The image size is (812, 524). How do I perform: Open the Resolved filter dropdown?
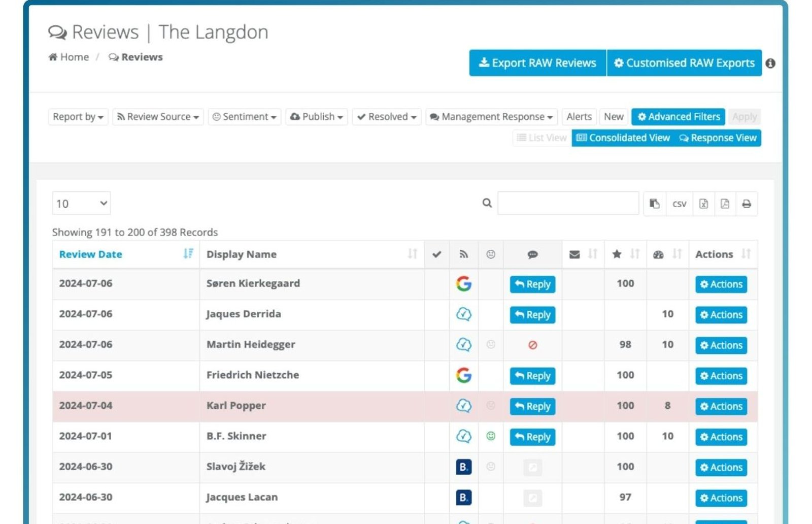click(387, 117)
